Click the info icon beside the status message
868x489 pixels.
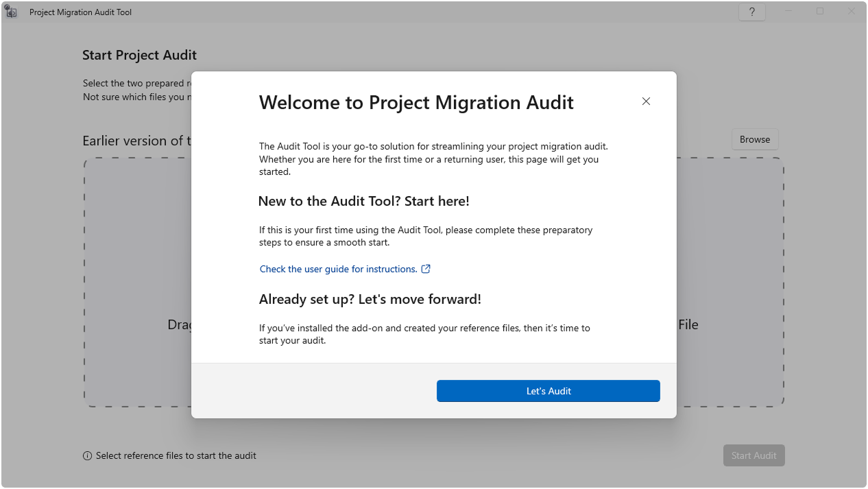(87, 456)
